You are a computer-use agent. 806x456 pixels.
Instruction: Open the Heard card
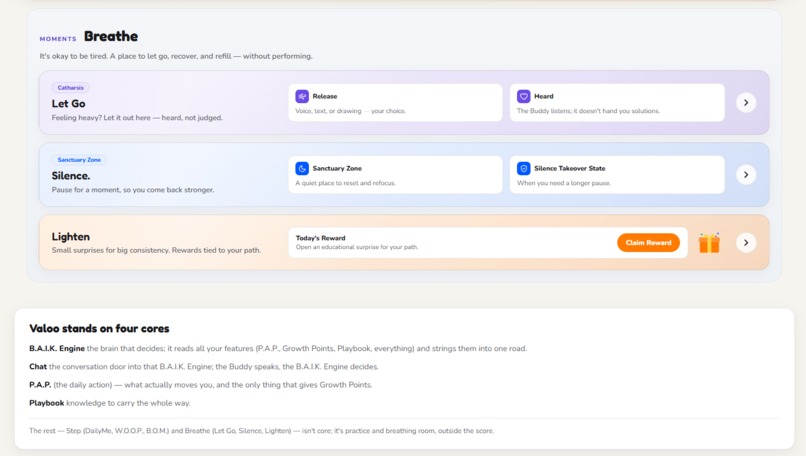[617, 103]
